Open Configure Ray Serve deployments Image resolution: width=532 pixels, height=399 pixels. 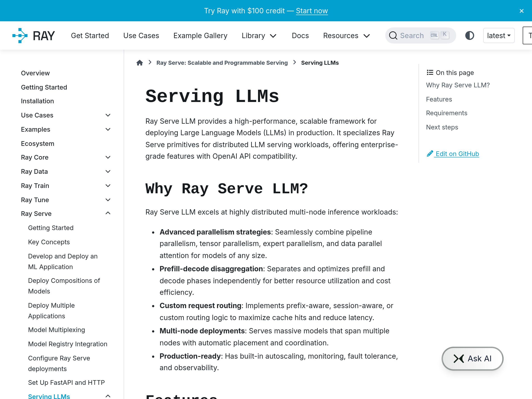59,363
